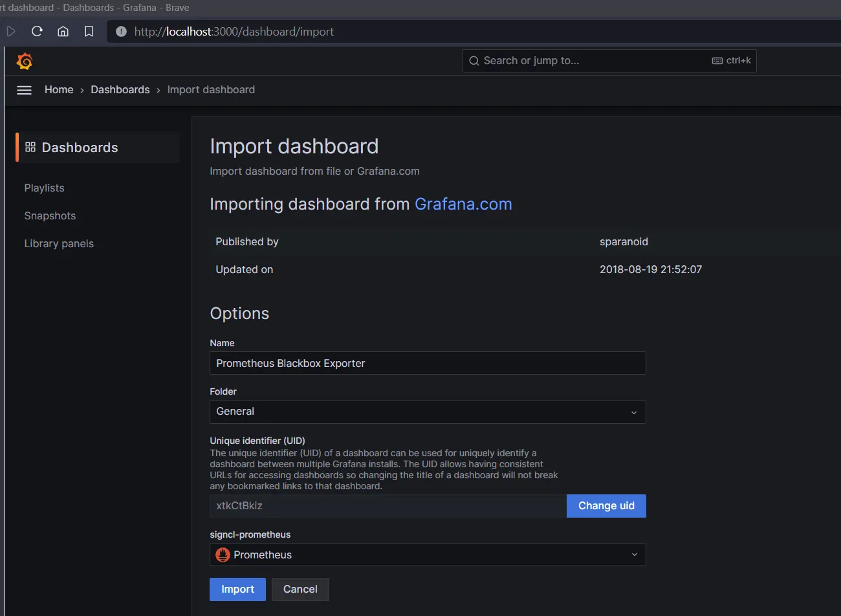Viewport: 841px width, 616px height.
Task: Click the publisher name sparanoid
Action: [624, 241]
